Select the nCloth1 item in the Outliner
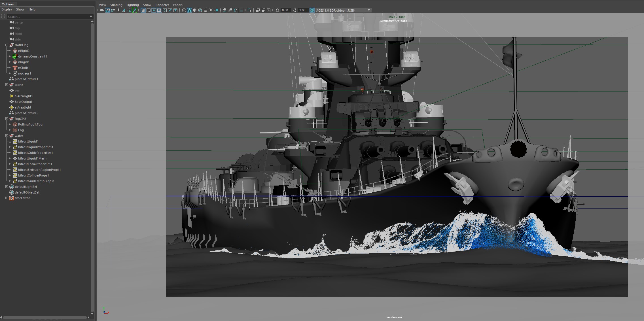Viewport: 644px width, 321px height. pos(24,68)
